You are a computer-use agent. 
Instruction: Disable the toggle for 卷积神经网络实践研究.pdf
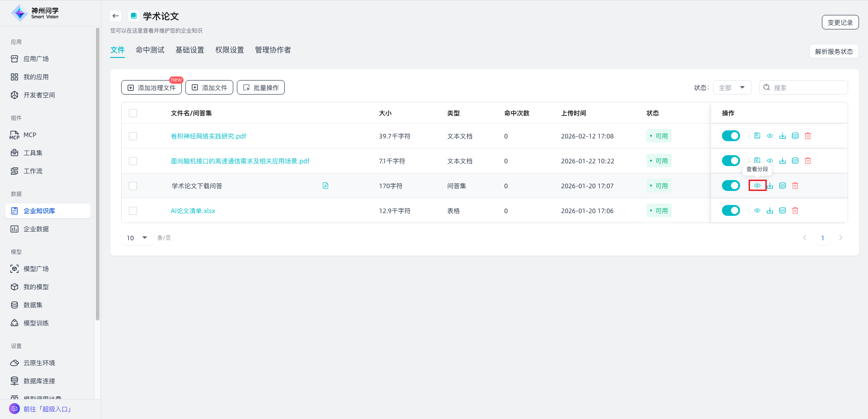[731, 136]
